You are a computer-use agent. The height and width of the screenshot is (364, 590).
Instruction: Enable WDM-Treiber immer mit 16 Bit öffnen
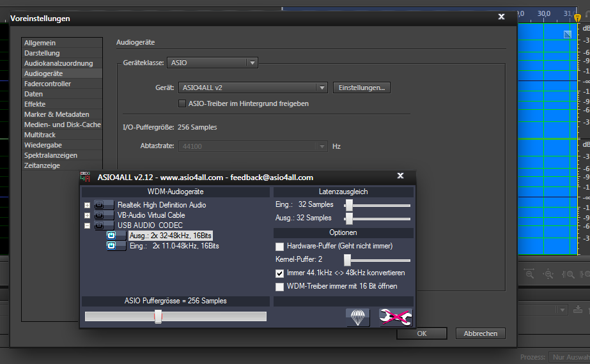pos(279,287)
